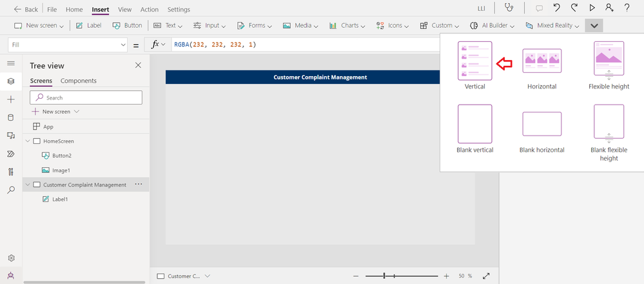This screenshot has height=284, width=644.
Task: Select App in the tree
Action: [x=48, y=127]
